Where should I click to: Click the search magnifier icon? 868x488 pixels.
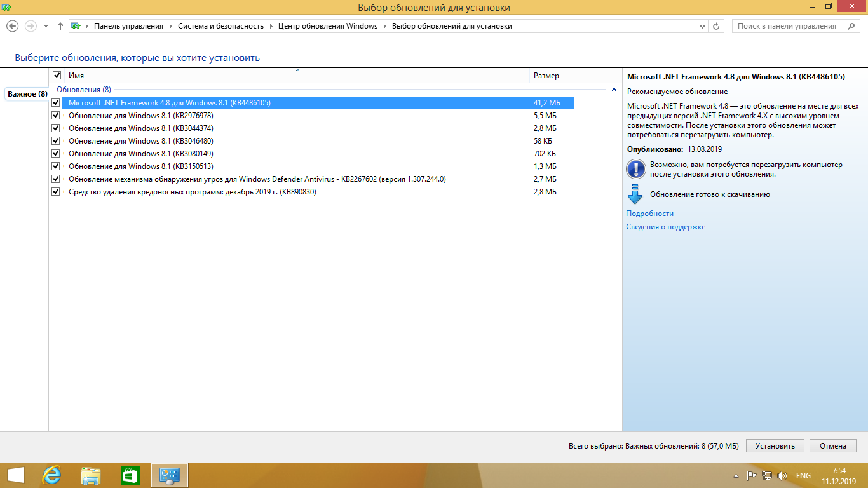coord(851,26)
